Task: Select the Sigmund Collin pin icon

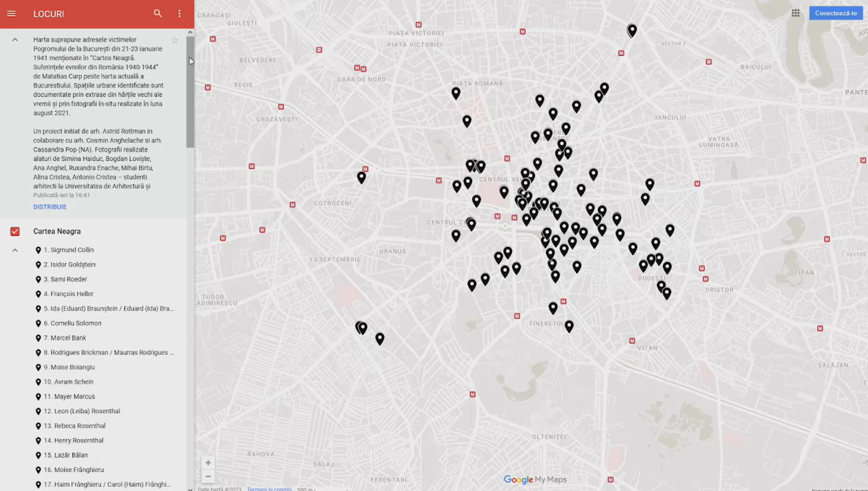Action: pyautogui.click(x=38, y=250)
